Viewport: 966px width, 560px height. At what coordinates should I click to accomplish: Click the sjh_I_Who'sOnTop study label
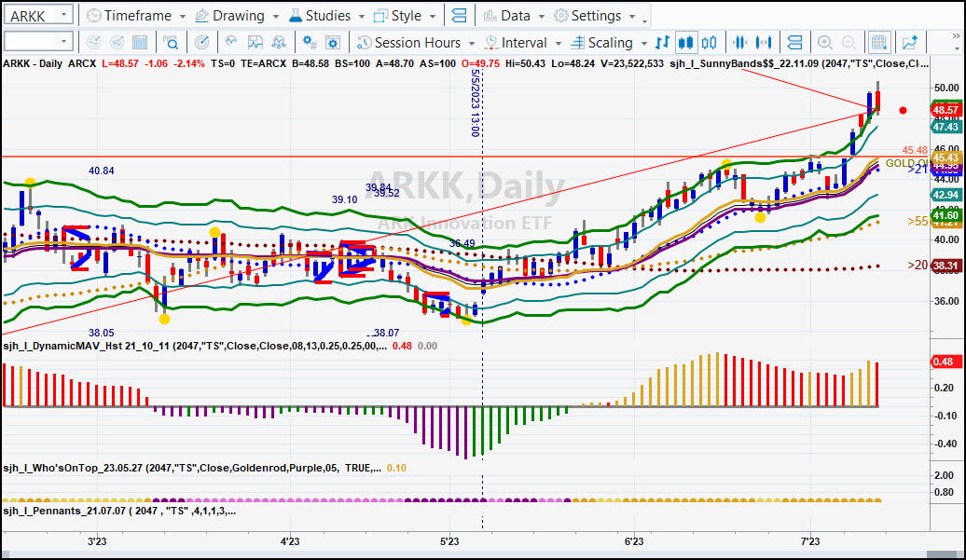[191, 469]
